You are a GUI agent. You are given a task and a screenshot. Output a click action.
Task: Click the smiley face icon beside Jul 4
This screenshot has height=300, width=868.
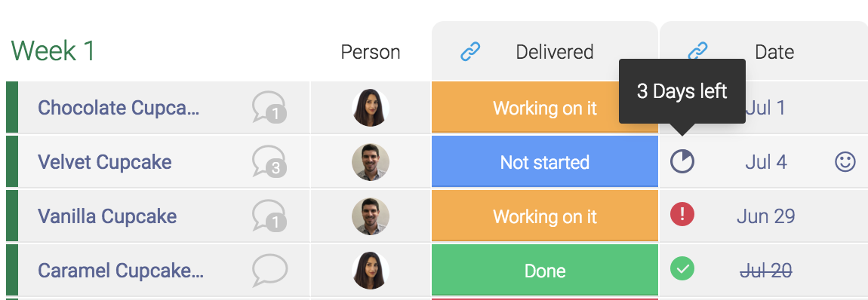pyautogui.click(x=845, y=162)
